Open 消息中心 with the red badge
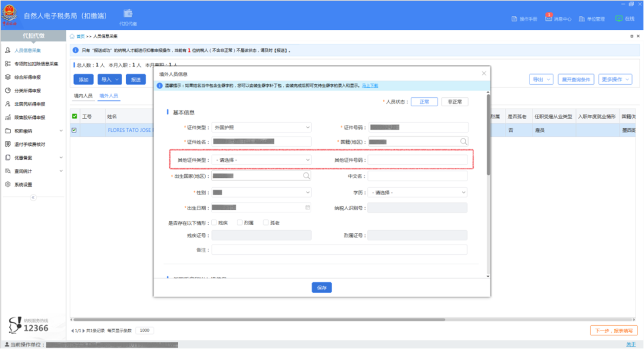 point(549,18)
